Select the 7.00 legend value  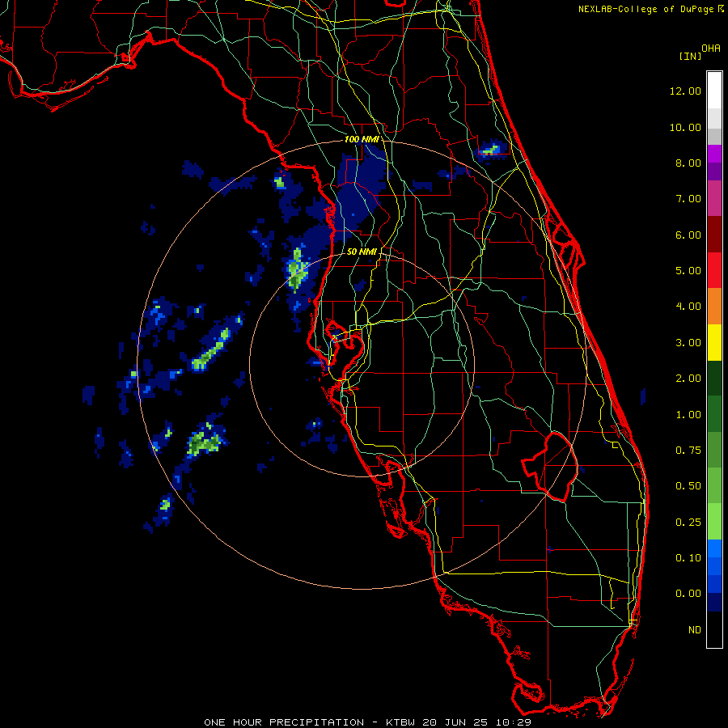(688, 199)
